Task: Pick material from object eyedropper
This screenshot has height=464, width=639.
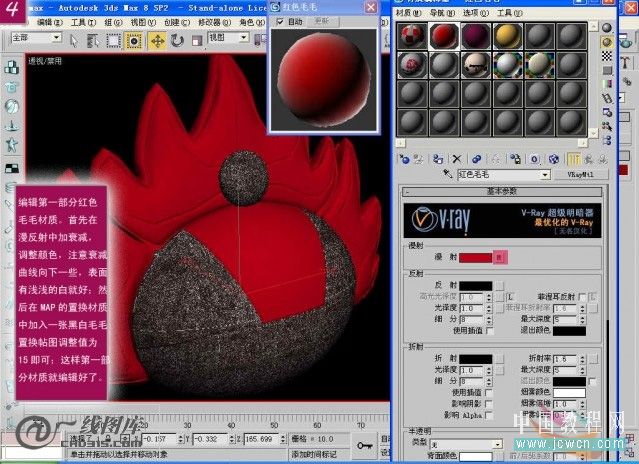Action: pyautogui.click(x=447, y=174)
